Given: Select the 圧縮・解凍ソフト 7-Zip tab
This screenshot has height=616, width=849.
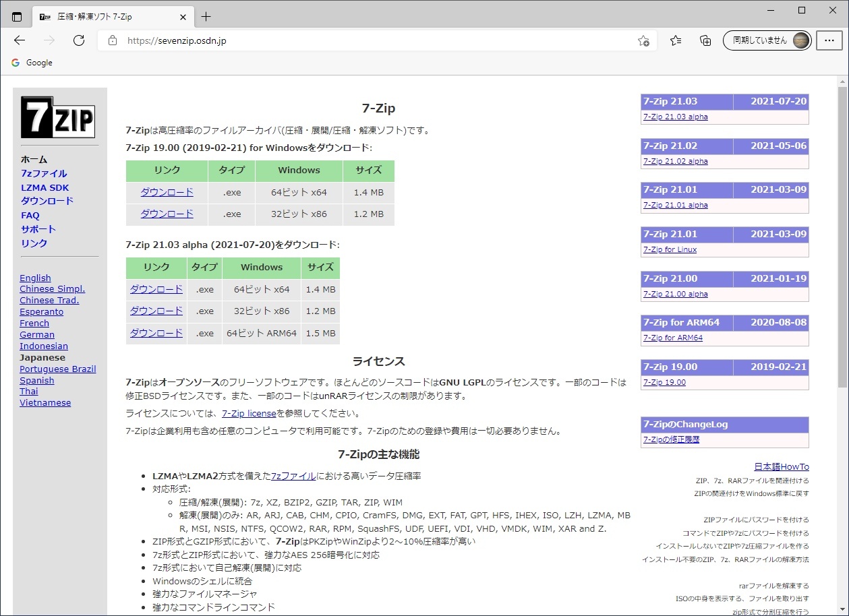Looking at the screenshot, I should coord(112,17).
